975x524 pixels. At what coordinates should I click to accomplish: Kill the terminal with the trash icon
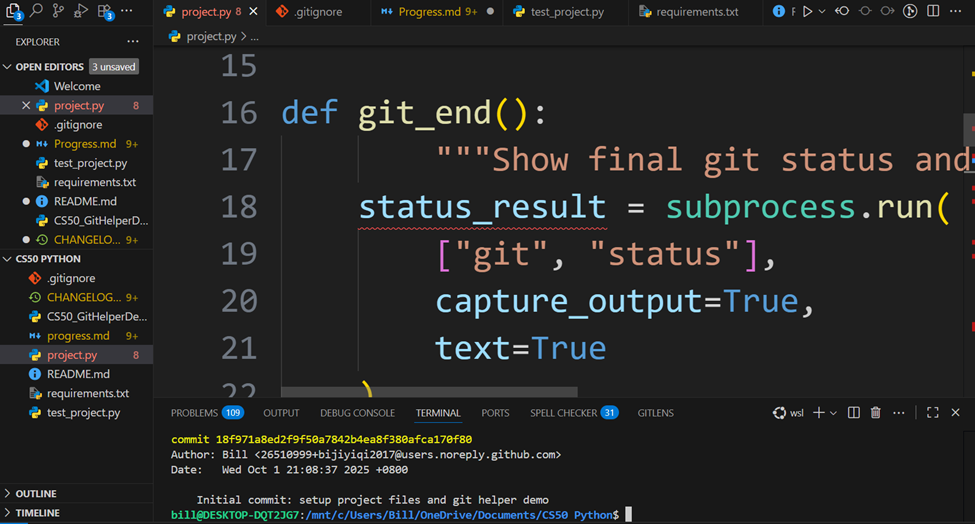(876, 413)
